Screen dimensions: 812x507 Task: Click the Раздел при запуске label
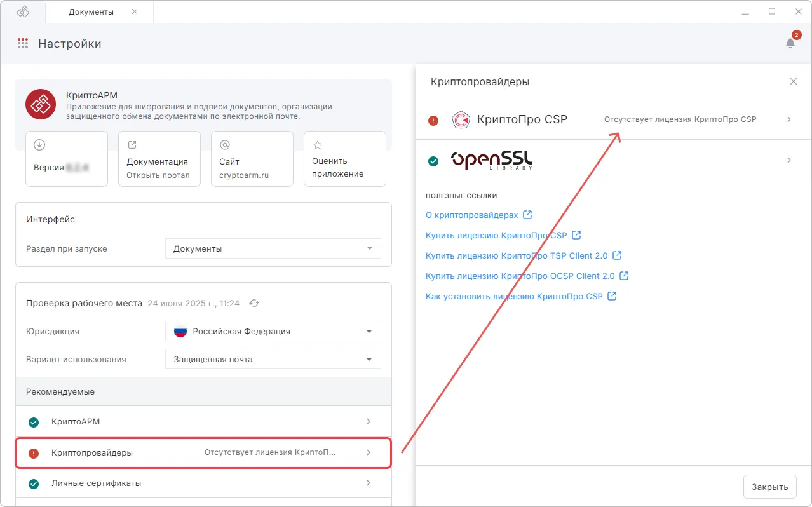click(67, 248)
